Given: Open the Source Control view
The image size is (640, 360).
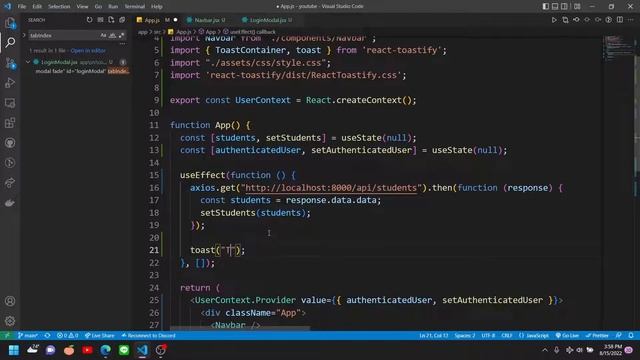Looking at the screenshot, I should coord(10,63).
